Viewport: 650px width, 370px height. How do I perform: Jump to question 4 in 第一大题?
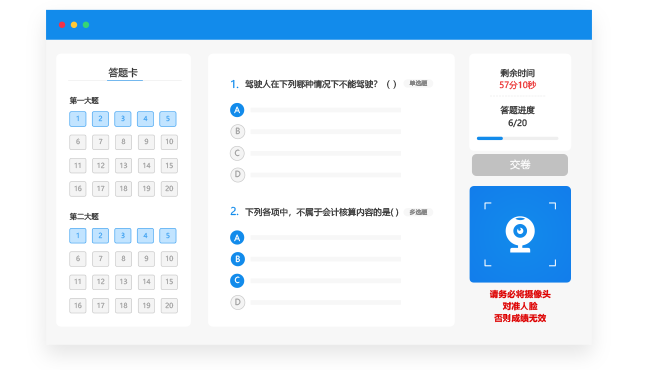[146, 119]
